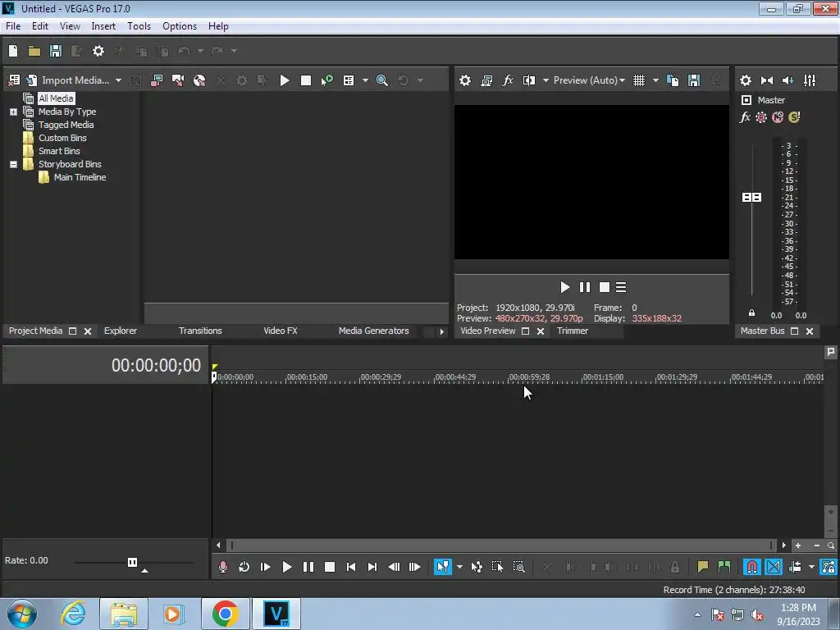
Task: Open the overlays dropdown arrow in preview
Action: pyautogui.click(x=655, y=80)
